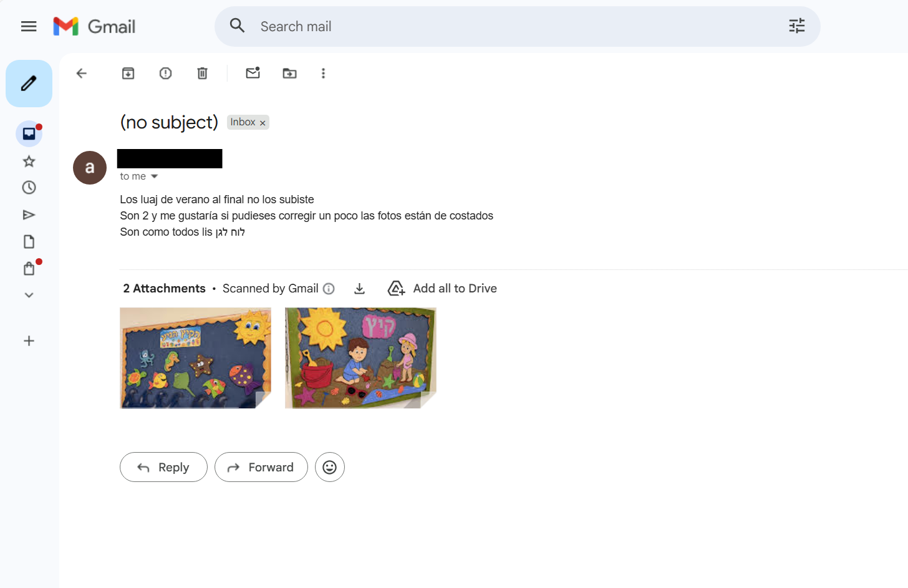The height and width of the screenshot is (588, 908).
Task: Download all attachments
Action: 359,288
